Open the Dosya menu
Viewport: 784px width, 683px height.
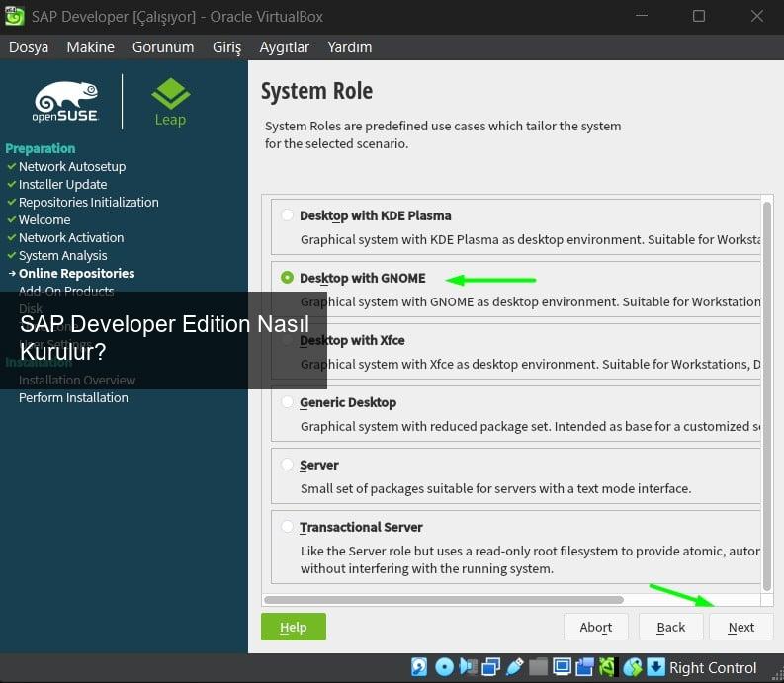(x=29, y=46)
